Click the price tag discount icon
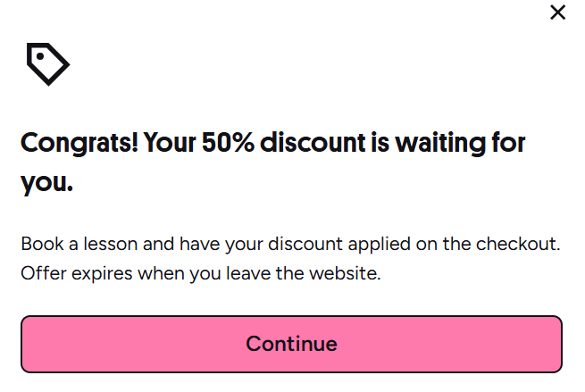Image resolution: width=585 pixels, height=392 pixels. (47, 64)
